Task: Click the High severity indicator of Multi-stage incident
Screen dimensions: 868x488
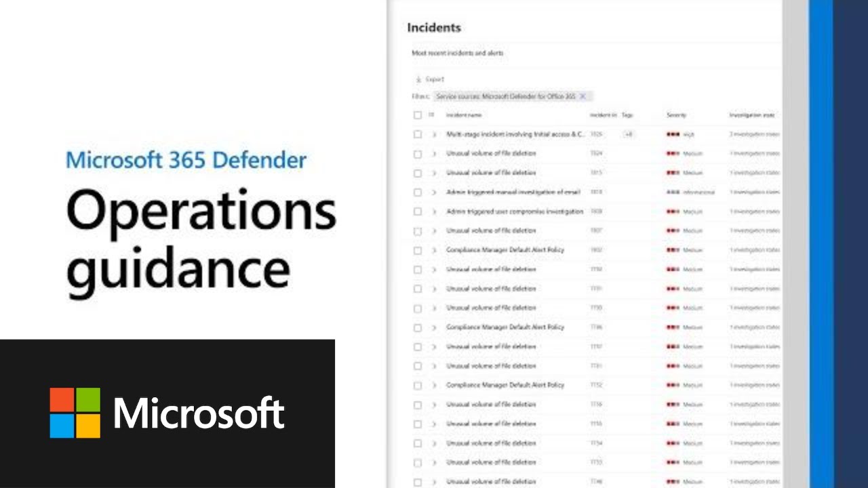Action: pyautogui.click(x=681, y=135)
